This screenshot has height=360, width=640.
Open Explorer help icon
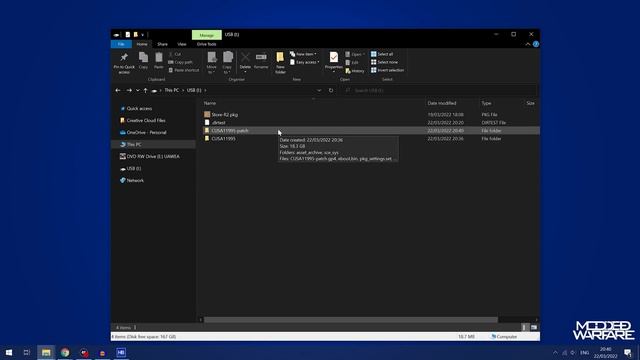(x=536, y=44)
